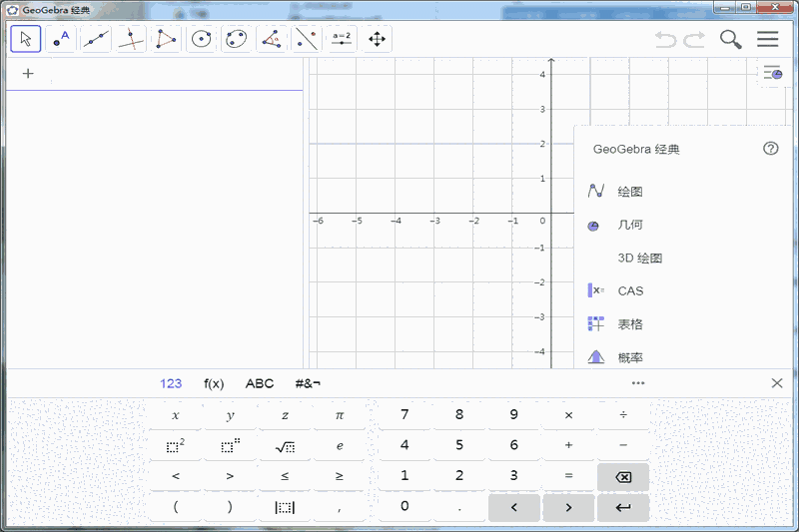Open the 绘图 graphing perspective
799x532 pixels.
pyautogui.click(x=630, y=192)
